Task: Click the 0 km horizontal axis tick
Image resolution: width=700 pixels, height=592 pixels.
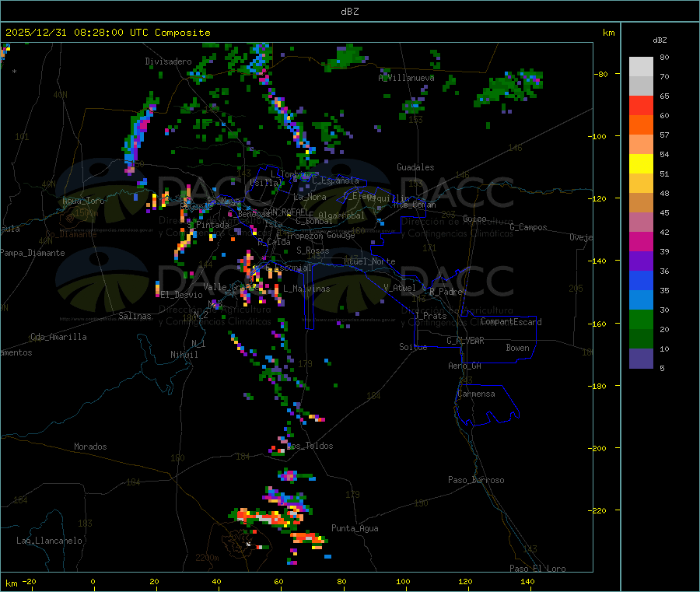Action: (x=93, y=581)
